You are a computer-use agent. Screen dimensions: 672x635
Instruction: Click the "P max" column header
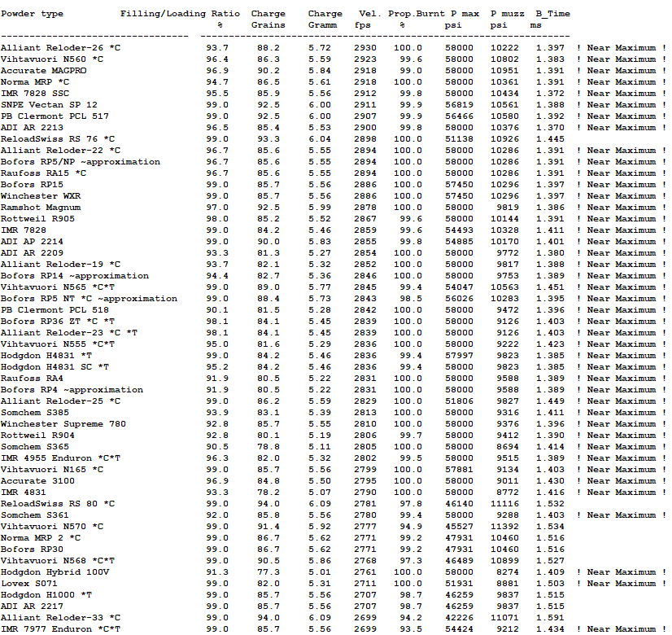click(465, 14)
